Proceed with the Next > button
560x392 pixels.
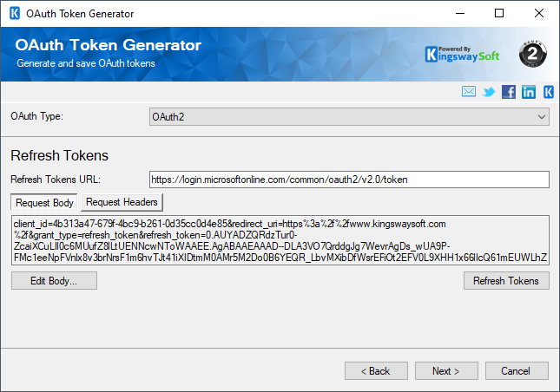[x=446, y=371]
